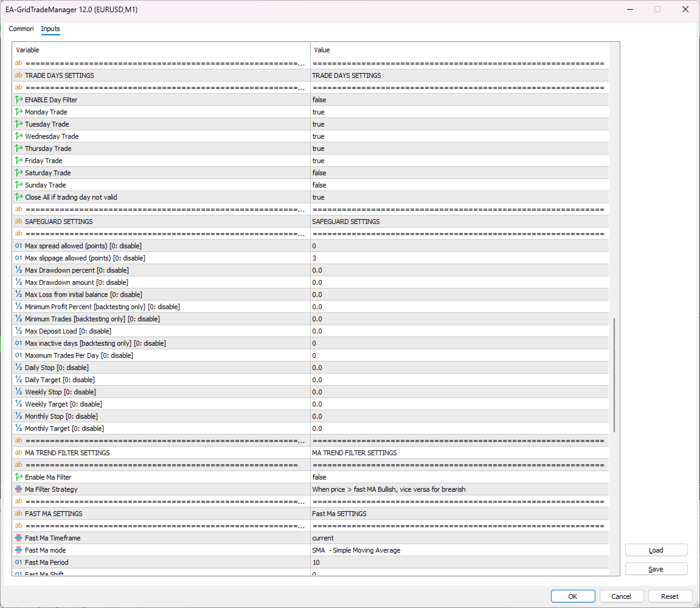Switch to the Common tab
This screenshot has width=700, height=608.
pos(21,29)
